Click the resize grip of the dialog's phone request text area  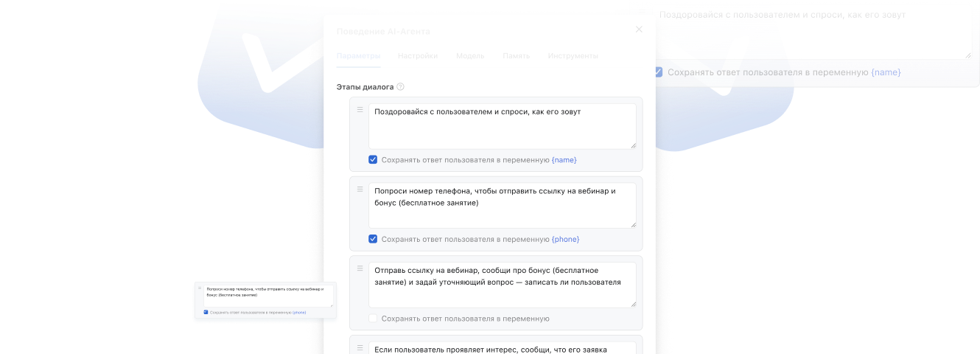coord(633,225)
